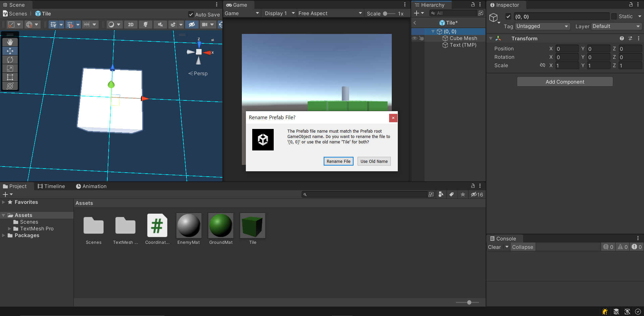
Task: Collapse the Transform component
Action: click(491, 39)
